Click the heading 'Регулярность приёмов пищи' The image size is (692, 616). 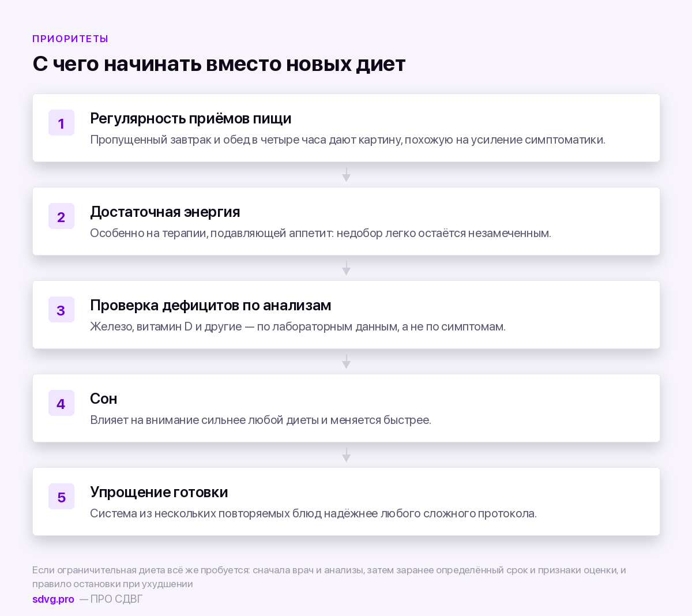click(191, 118)
